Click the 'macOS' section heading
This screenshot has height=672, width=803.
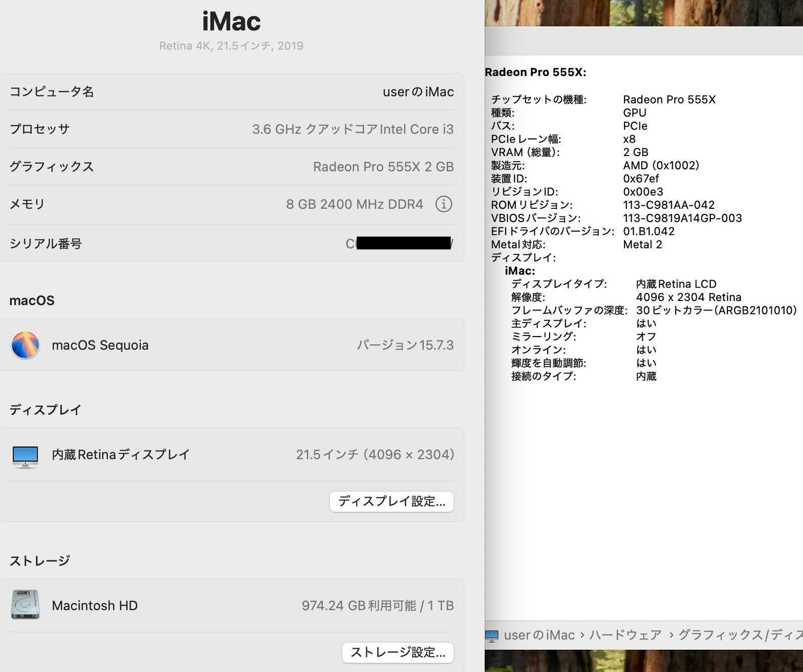pyautogui.click(x=32, y=300)
